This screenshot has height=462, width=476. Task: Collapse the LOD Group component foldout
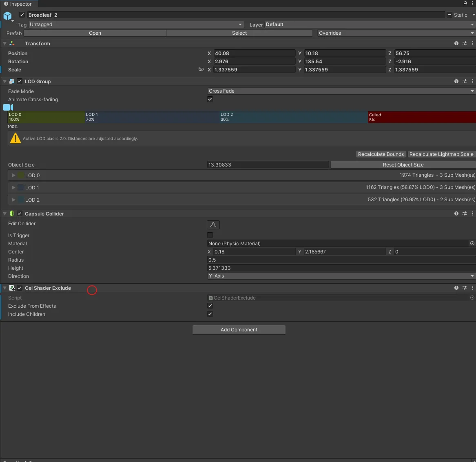4,81
